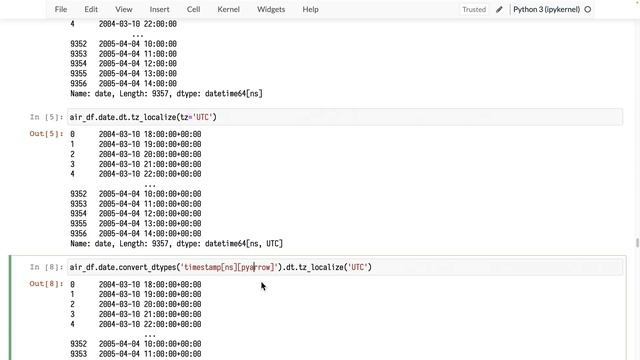
Task: Click row 9356 in Out[5] output
Action: [x=136, y=233]
